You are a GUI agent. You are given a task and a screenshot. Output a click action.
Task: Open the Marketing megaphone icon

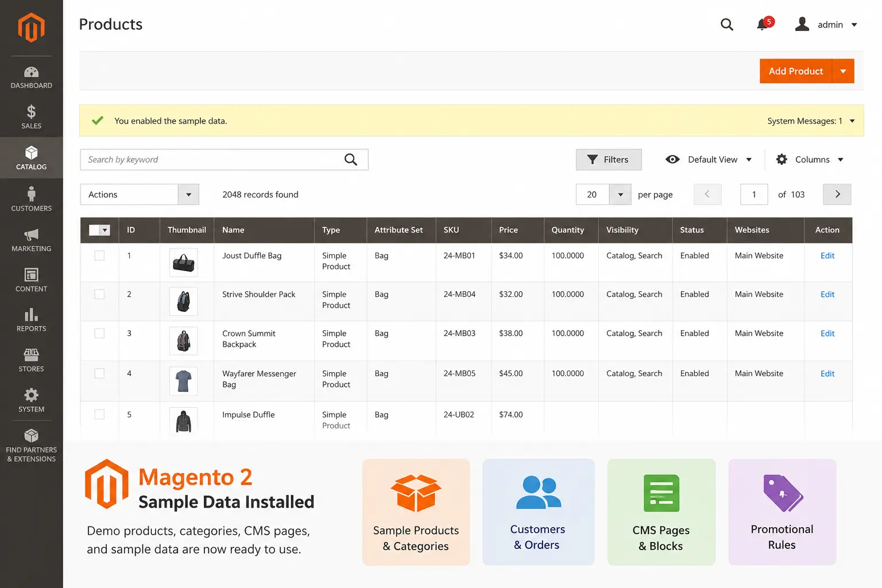(x=31, y=234)
